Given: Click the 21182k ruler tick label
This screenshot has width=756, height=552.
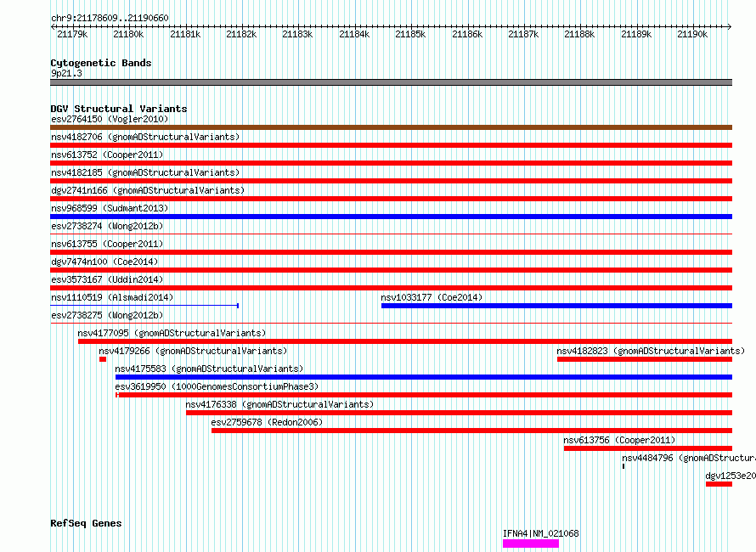Looking at the screenshot, I should (241, 34).
